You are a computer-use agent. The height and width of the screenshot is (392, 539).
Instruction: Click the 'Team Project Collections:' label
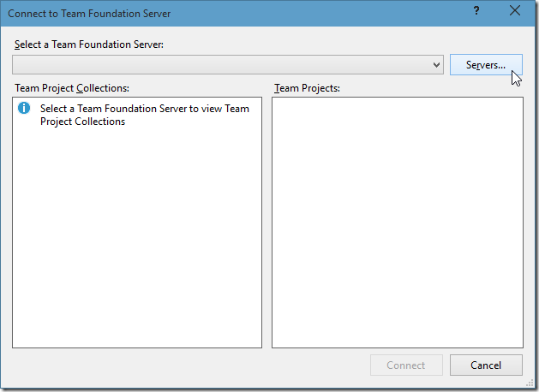(72, 88)
